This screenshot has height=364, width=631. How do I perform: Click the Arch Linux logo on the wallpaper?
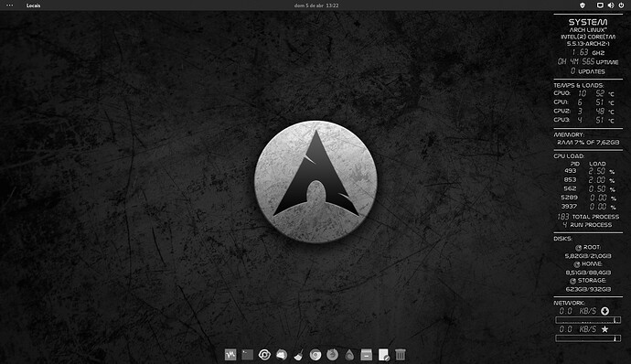tap(315, 182)
